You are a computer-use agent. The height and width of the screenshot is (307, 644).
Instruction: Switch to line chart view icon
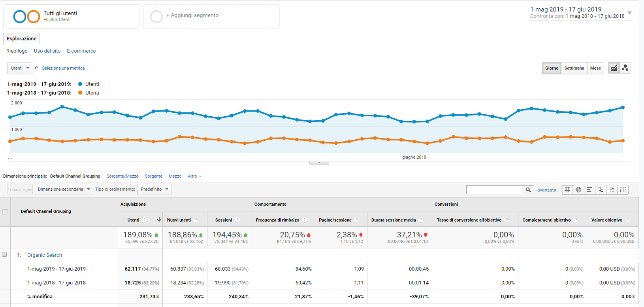pos(614,68)
